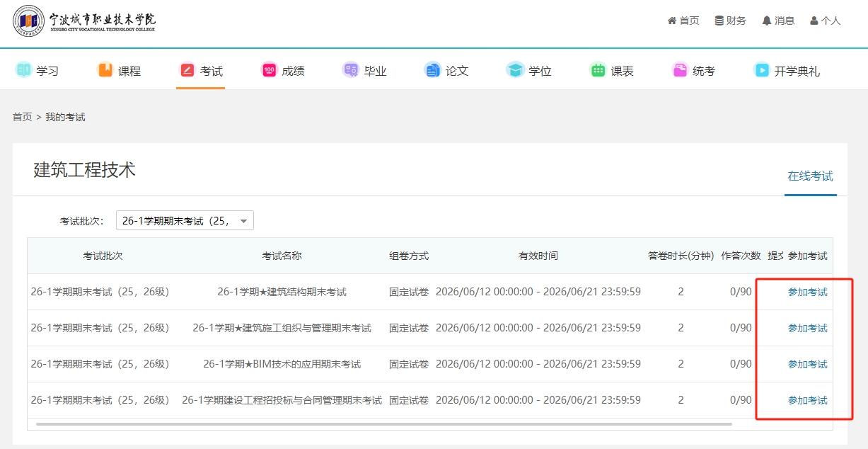Click the 财务 database icon
Image resolution: width=868 pixels, height=449 pixels.
tap(719, 21)
